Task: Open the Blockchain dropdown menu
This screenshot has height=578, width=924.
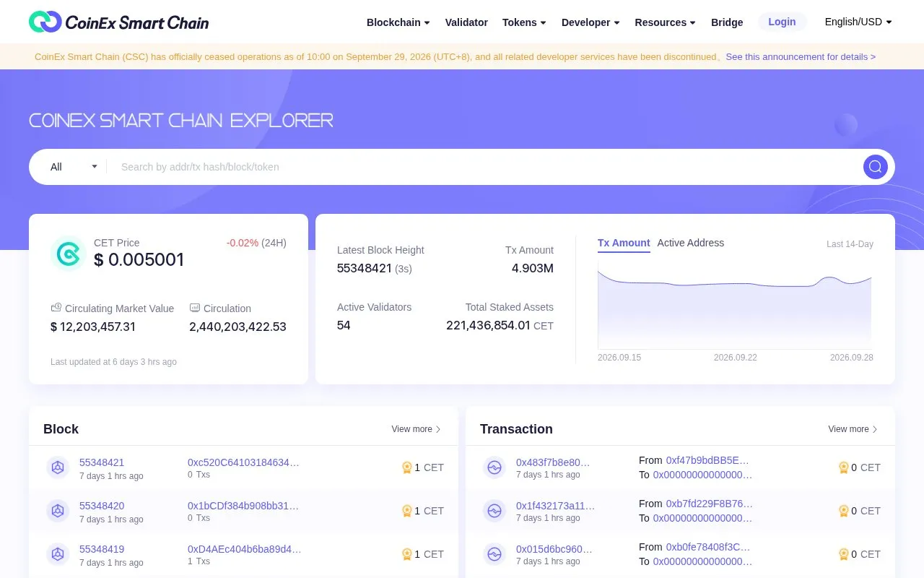Action: pos(398,22)
